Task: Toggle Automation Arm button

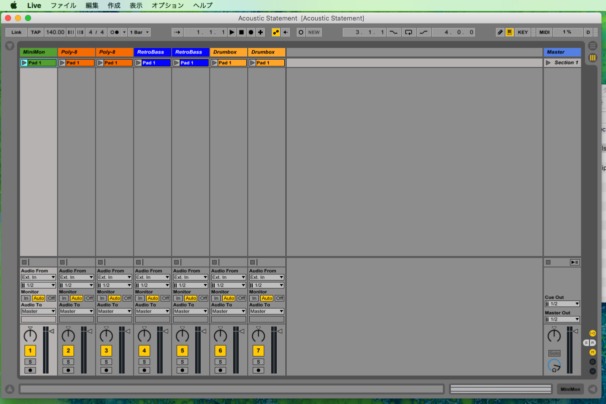Action: [276, 32]
